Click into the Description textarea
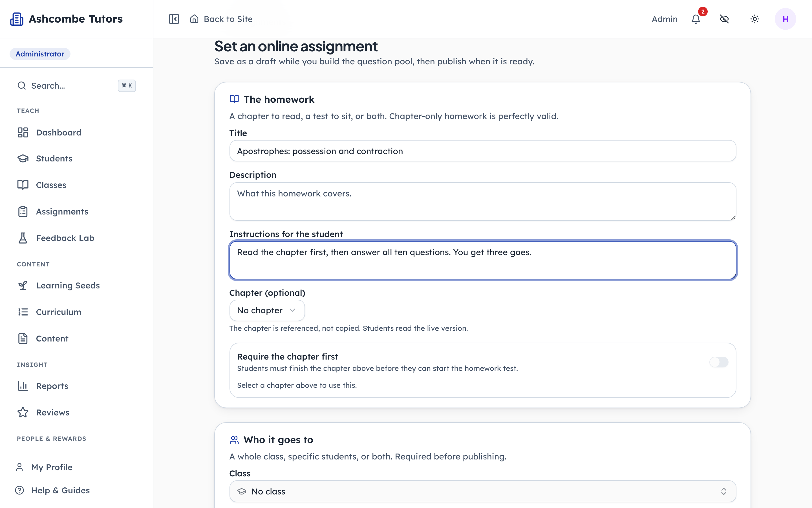Screen dimensions: 812x508 (x=482, y=201)
